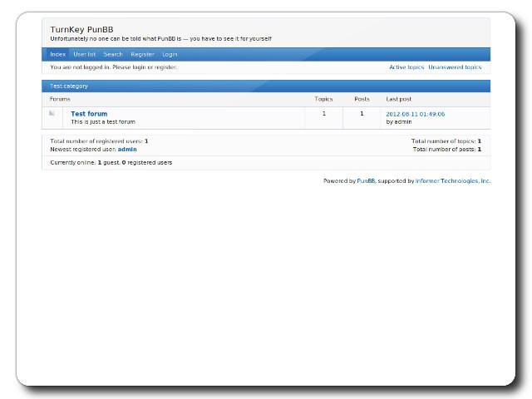The width and height of the screenshot is (532, 399).
Task: Click the Last post column header
Action: coord(398,99)
